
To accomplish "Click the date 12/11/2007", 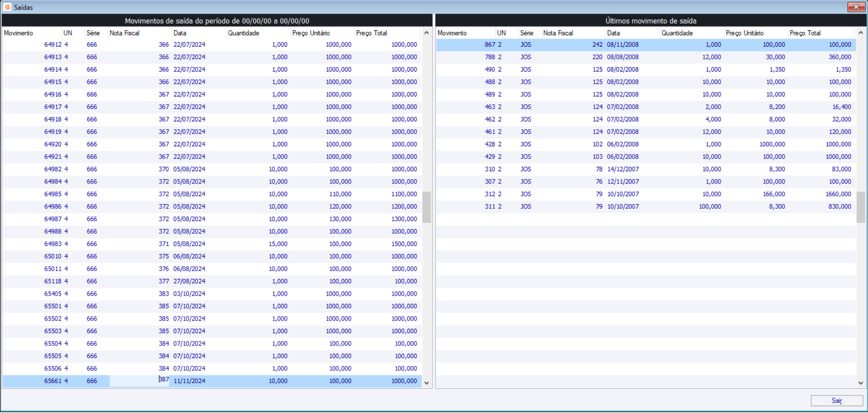I will (x=623, y=182).
